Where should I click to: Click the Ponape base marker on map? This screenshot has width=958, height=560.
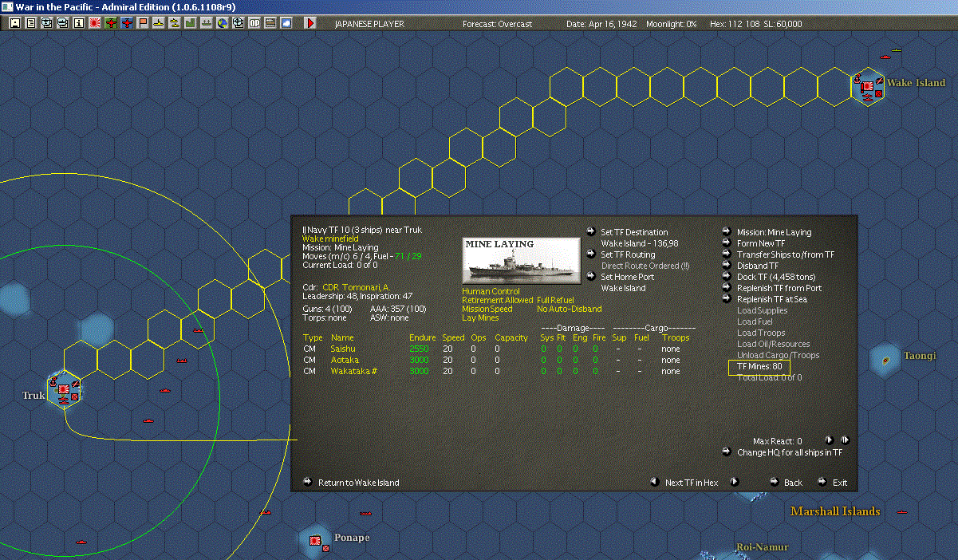(x=315, y=541)
